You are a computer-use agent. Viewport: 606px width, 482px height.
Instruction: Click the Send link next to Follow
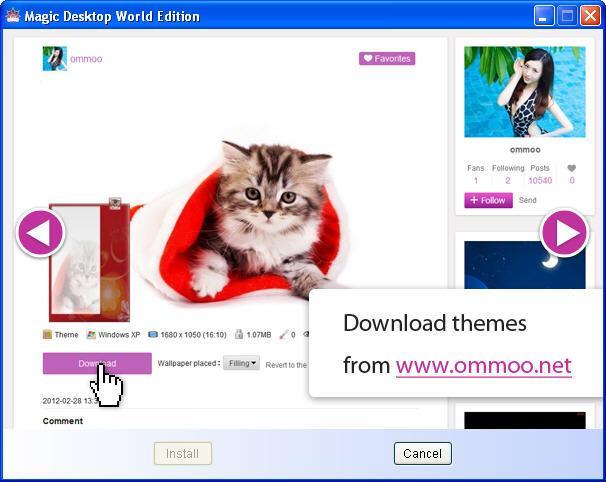(528, 200)
